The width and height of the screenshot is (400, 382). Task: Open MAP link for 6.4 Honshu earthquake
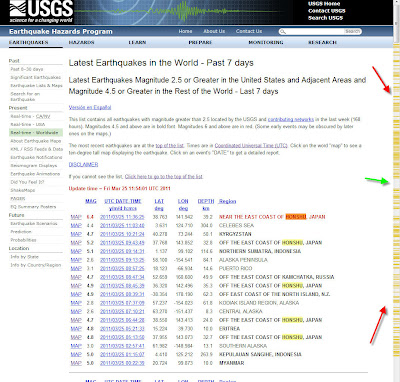pyautogui.click(x=76, y=217)
